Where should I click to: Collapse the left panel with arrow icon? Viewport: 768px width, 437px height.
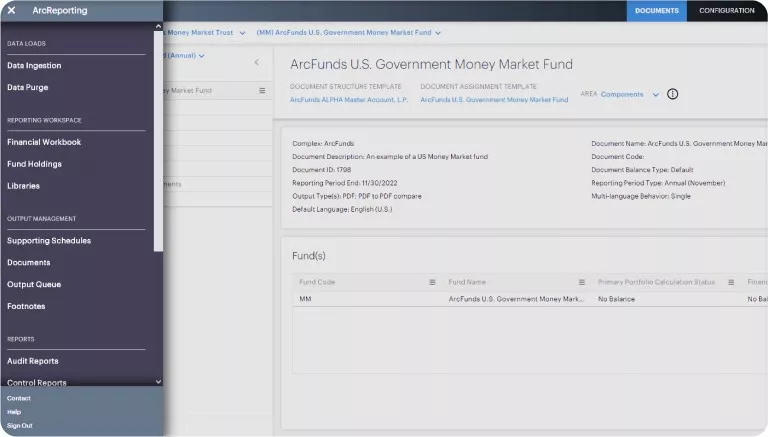(256, 62)
